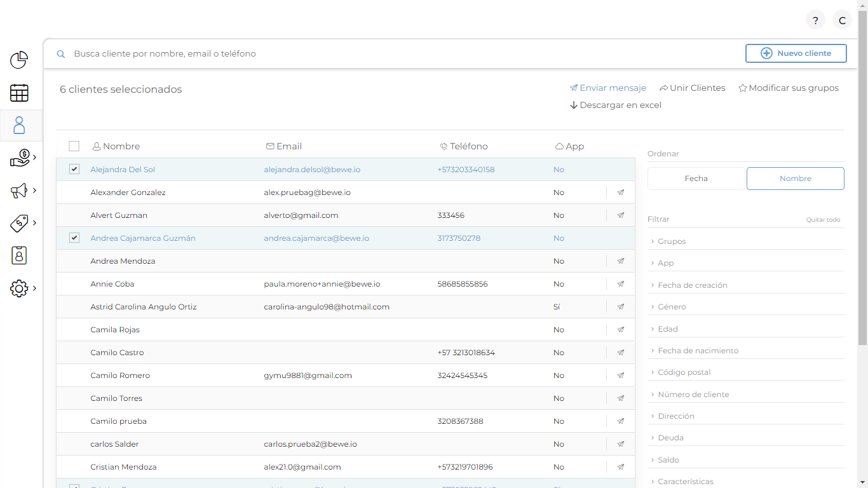Send message to Andrea Mendoza via plane icon

[x=621, y=261]
